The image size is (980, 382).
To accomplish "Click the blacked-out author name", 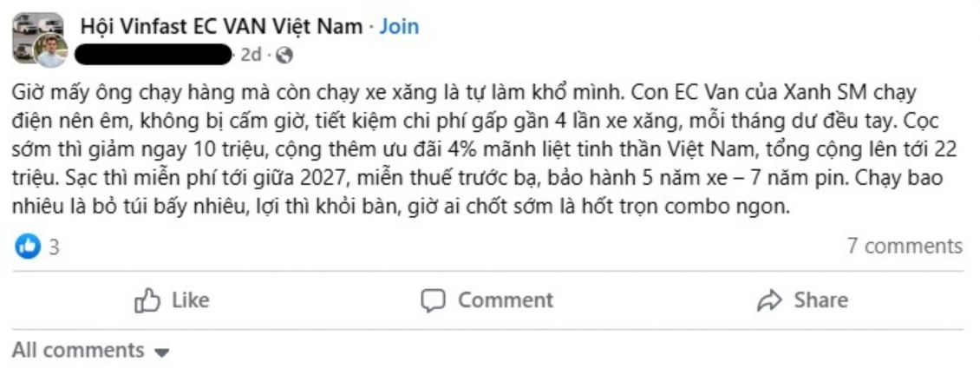I will tap(156, 55).
